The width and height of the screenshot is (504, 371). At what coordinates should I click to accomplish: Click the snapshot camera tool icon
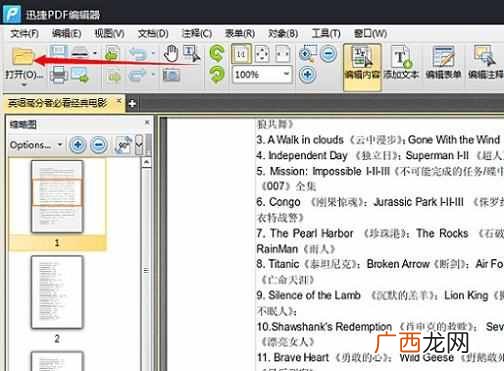(171, 75)
